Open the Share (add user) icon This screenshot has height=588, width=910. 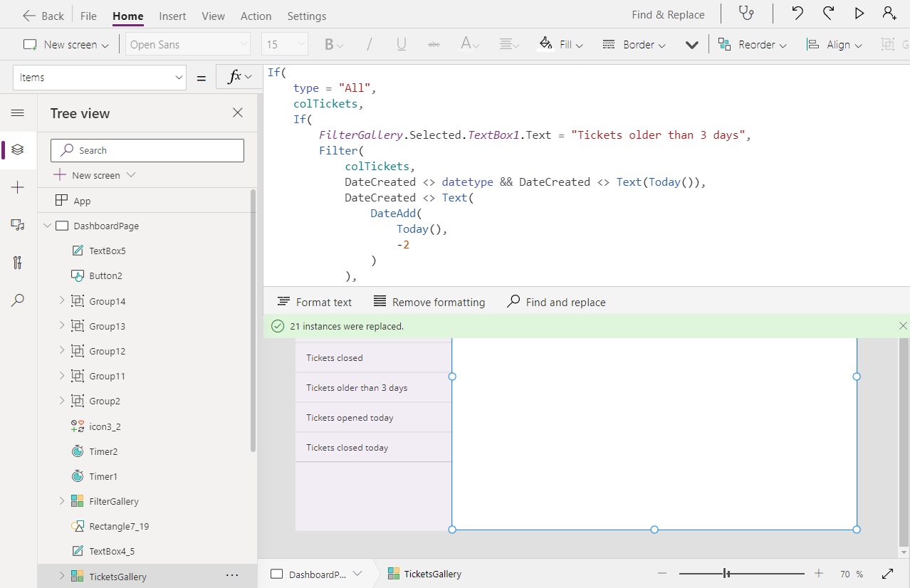point(891,13)
